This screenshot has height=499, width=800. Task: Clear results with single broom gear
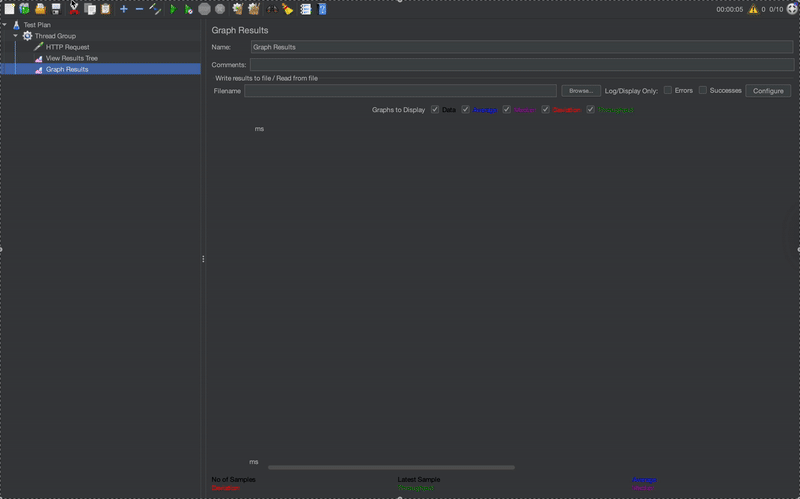[x=237, y=9]
